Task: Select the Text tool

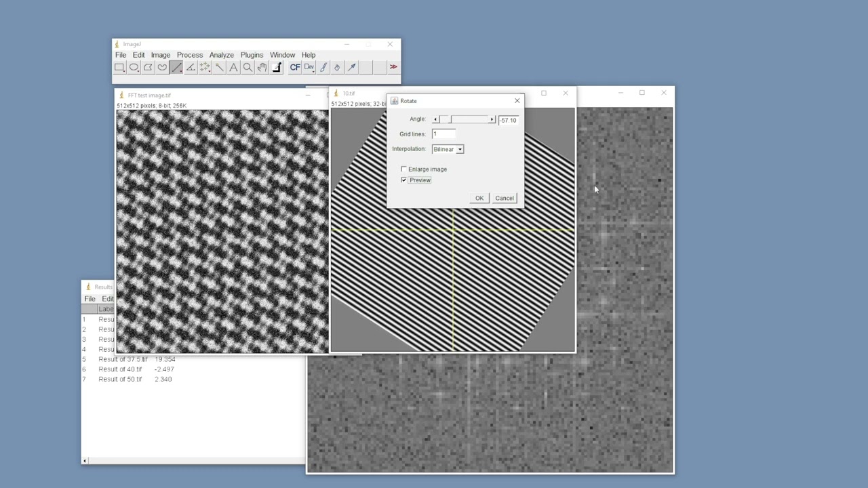Action: tap(233, 67)
